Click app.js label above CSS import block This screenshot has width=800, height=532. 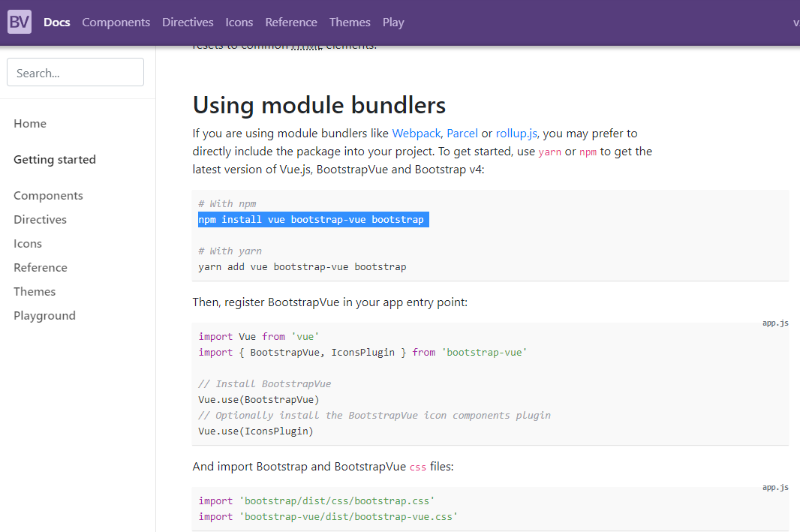775,487
